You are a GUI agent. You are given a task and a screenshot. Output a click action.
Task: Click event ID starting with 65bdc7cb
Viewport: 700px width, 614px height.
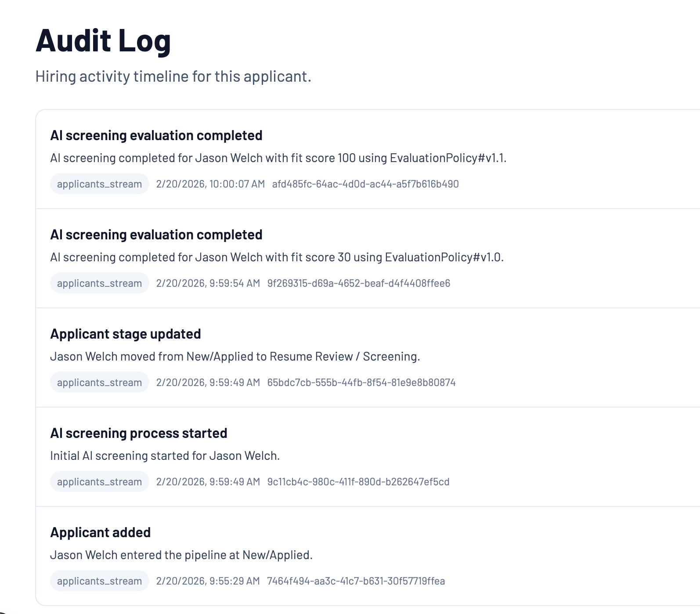pos(361,383)
